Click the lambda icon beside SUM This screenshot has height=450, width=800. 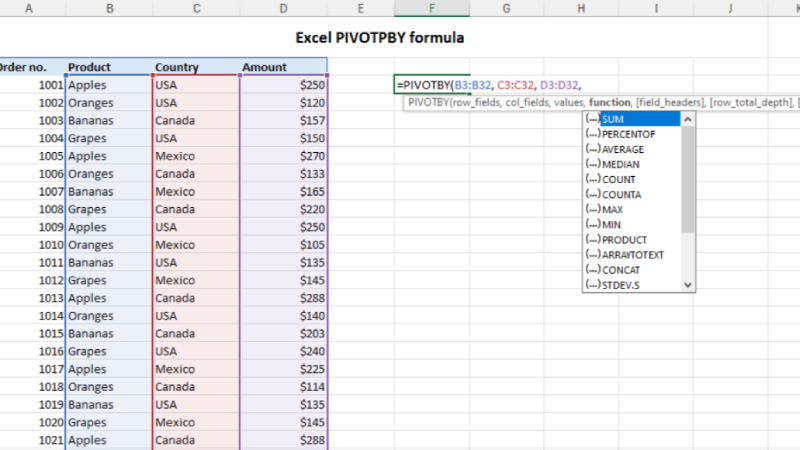point(592,119)
